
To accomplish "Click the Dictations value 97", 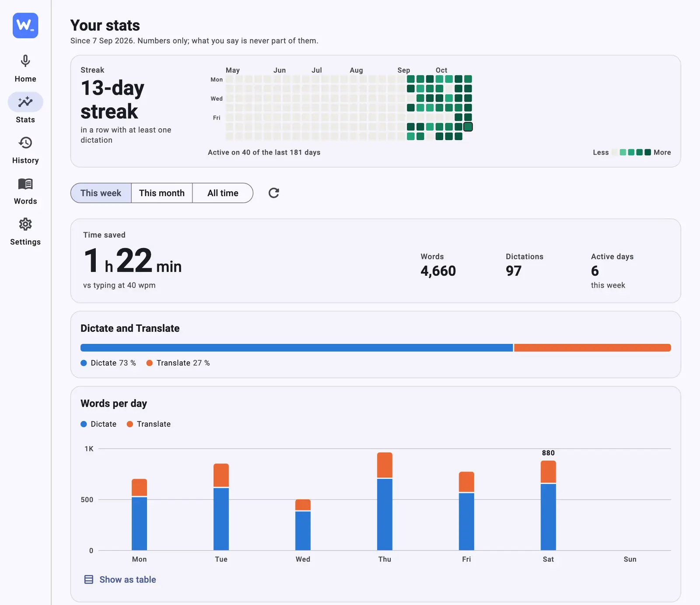I will (514, 271).
